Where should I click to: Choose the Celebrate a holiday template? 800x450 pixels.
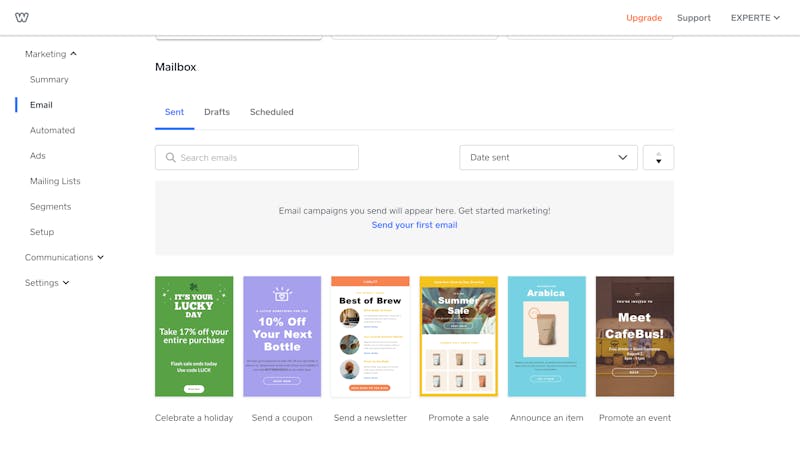194,337
